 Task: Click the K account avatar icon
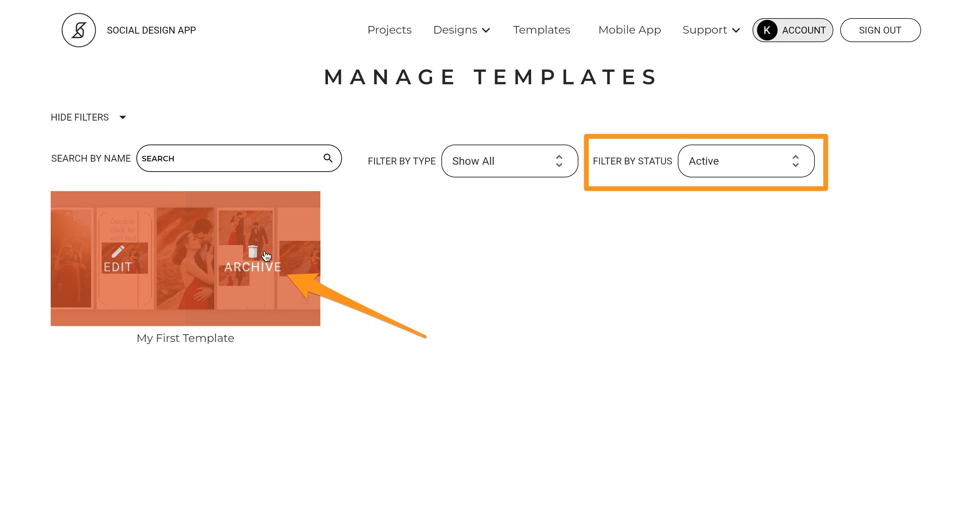pyautogui.click(x=767, y=30)
